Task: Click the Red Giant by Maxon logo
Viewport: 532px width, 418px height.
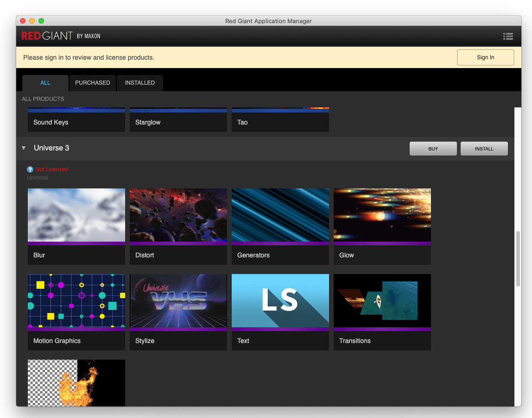Action: (61, 36)
